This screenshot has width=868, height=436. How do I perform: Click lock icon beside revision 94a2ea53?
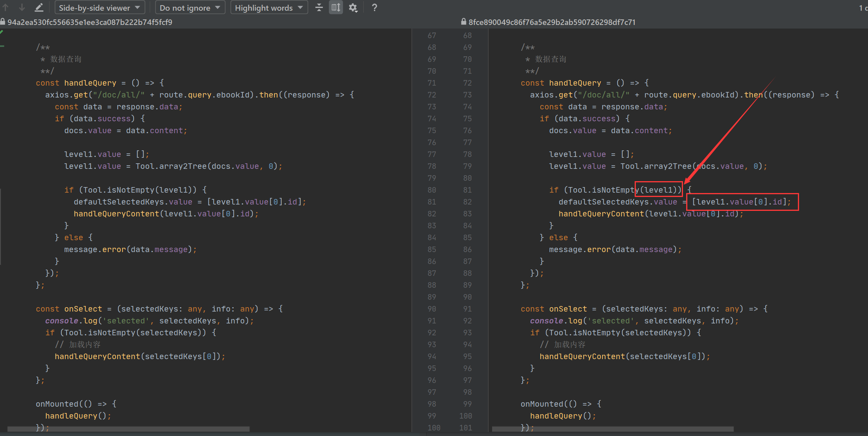(x=3, y=22)
